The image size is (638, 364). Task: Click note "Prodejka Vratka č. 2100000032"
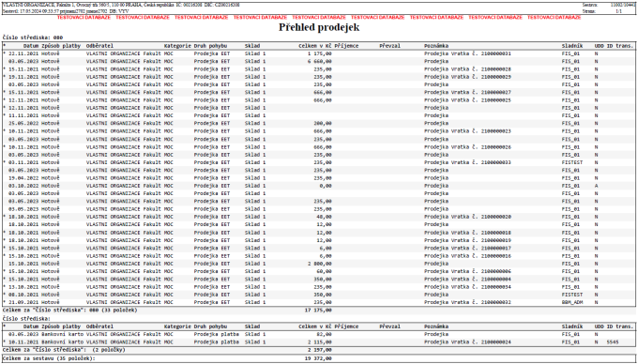click(x=467, y=302)
